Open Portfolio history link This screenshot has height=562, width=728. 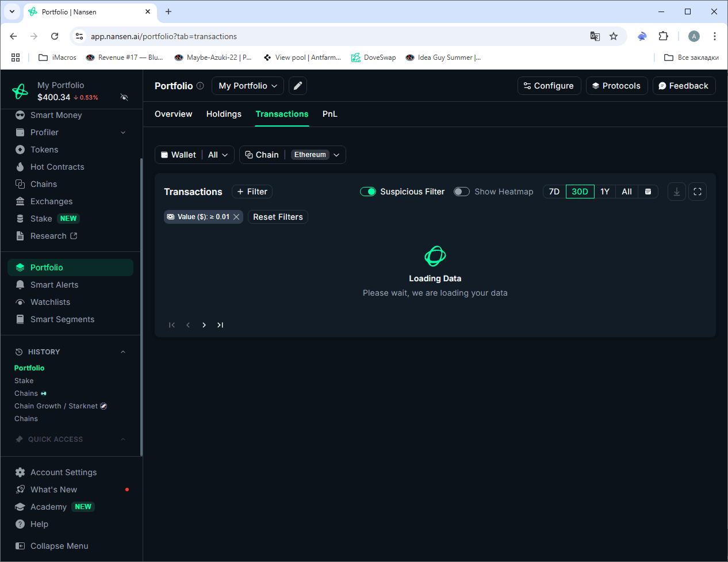coord(29,368)
